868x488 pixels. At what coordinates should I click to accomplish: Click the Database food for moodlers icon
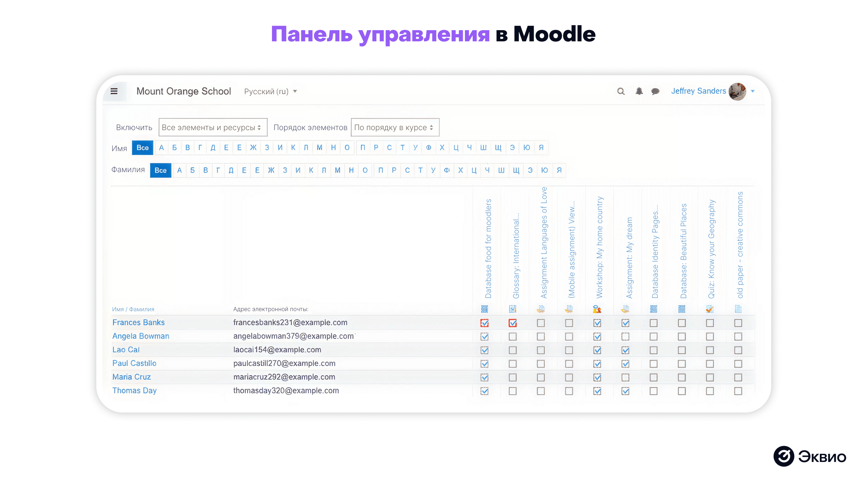485,309
